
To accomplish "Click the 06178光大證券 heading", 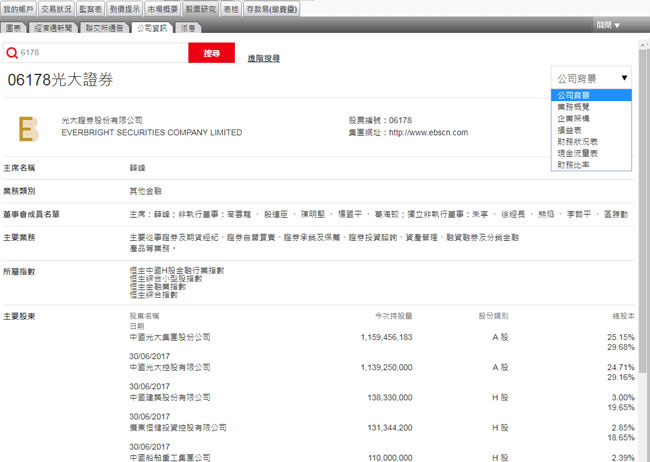I will point(61,80).
